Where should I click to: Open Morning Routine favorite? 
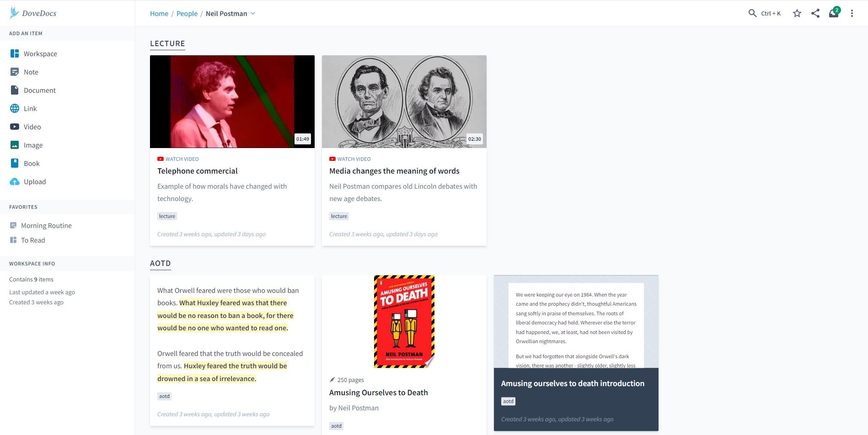point(46,225)
